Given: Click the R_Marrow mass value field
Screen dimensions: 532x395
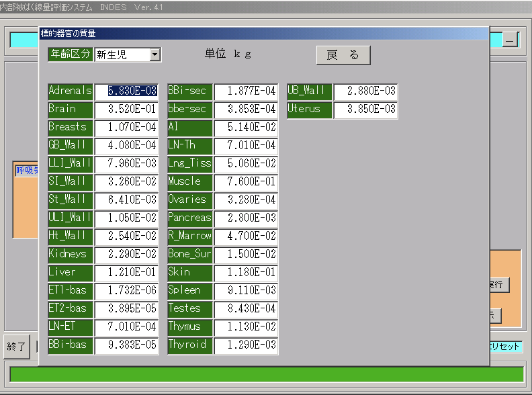Looking at the screenshot, I should [246, 236].
